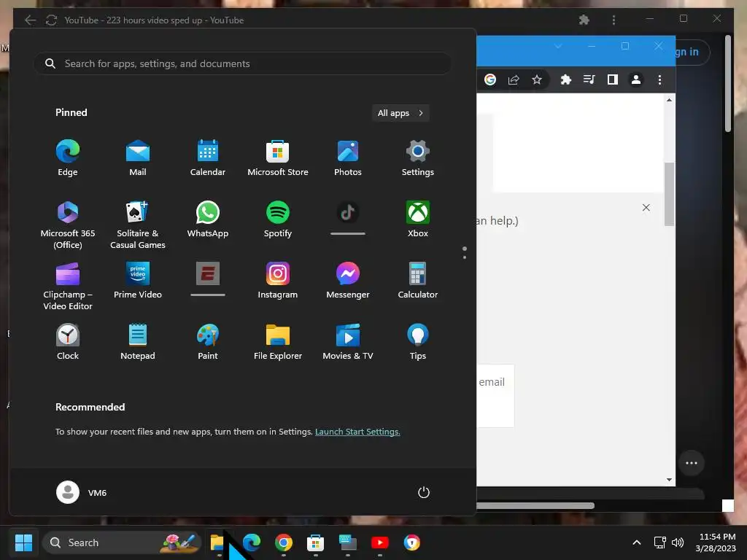Open Settings from the Start menu
This screenshot has width=747, height=560.
(x=418, y=158)
